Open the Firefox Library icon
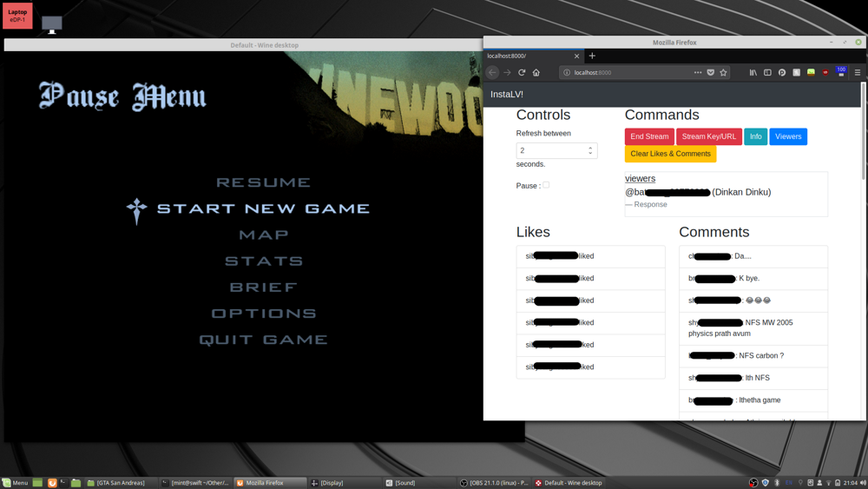 pyautogui.click(x=753, y=73)
